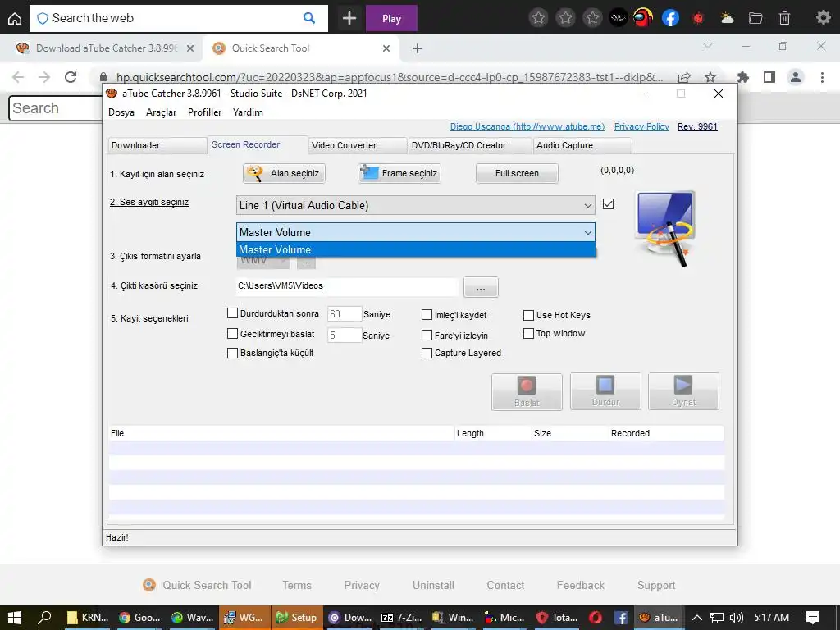
Task: Click the Durdur stop button
Action: [605, 391]
